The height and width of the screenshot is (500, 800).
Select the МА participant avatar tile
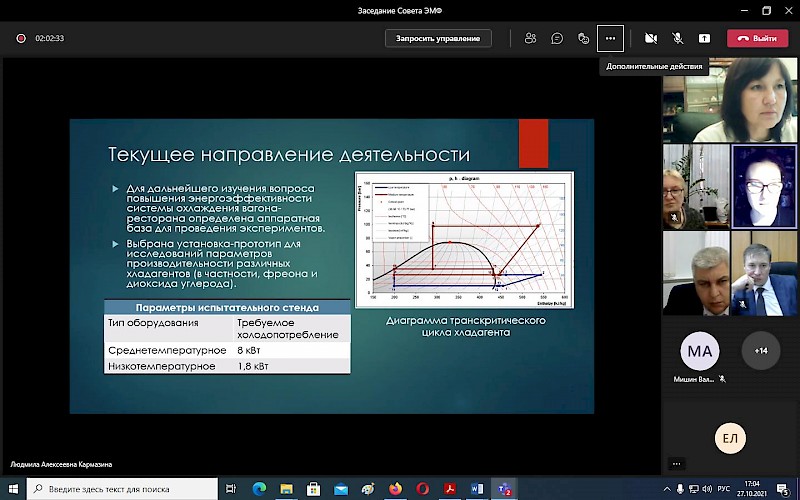tap(700, 351)
